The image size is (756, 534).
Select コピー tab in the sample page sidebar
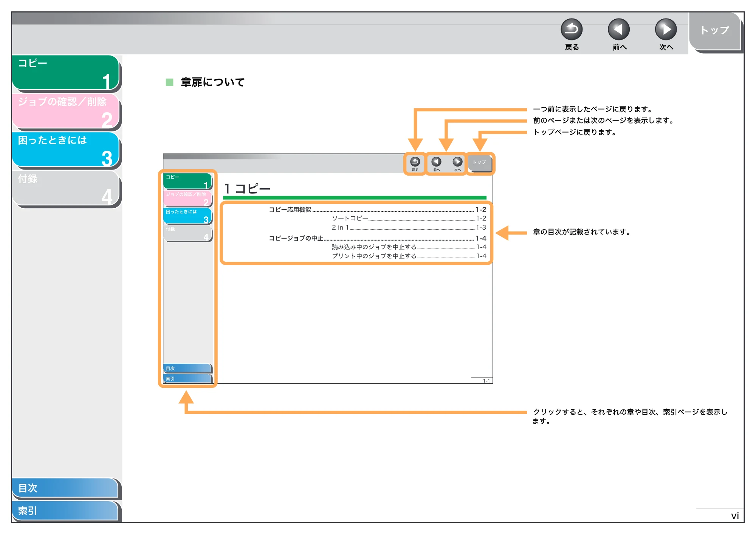(187, 181)
